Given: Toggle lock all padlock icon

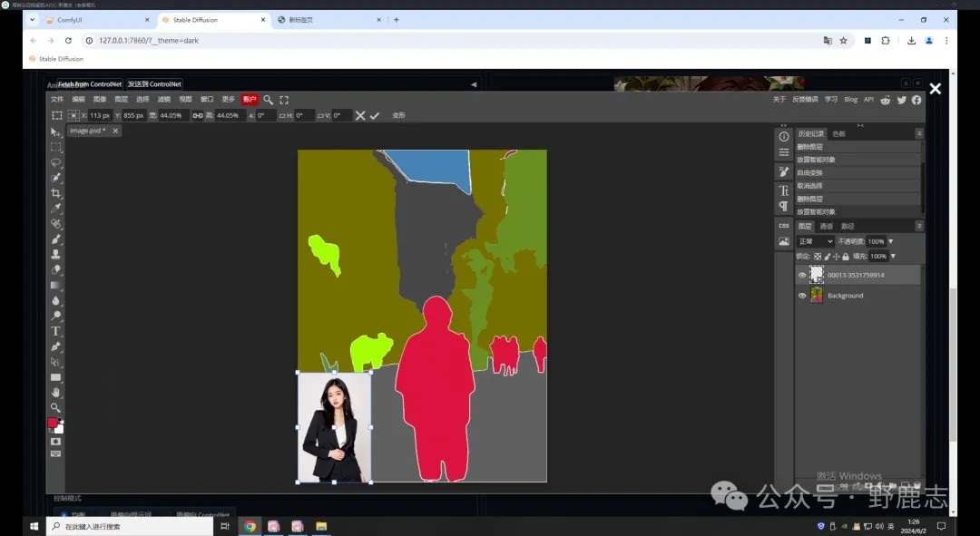Looking at the screenshot, I should (x=846, y=256).
